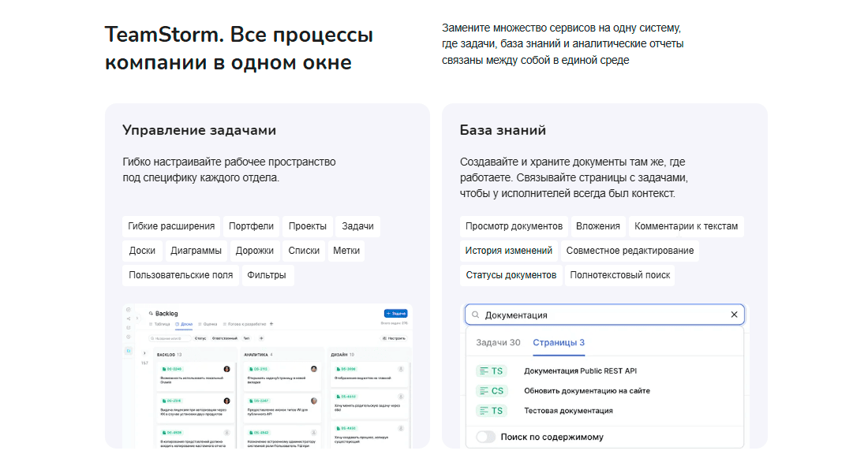
Task: Open Обновить документацию на сайте result
Action: 587,391
